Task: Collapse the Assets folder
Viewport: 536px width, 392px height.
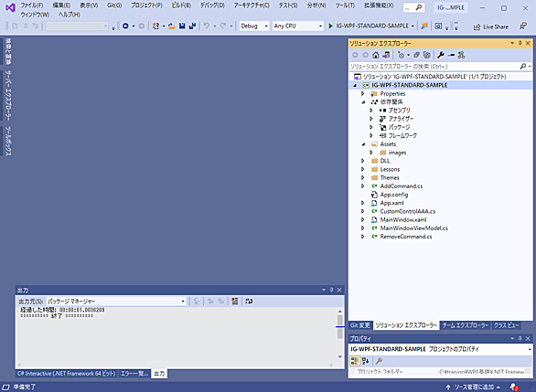Action: coord(363,144)
